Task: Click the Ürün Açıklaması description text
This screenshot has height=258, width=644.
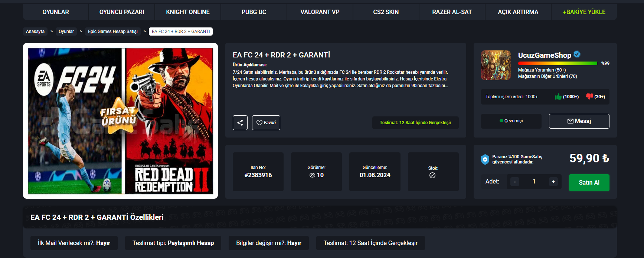Action: tap(340, 79)
